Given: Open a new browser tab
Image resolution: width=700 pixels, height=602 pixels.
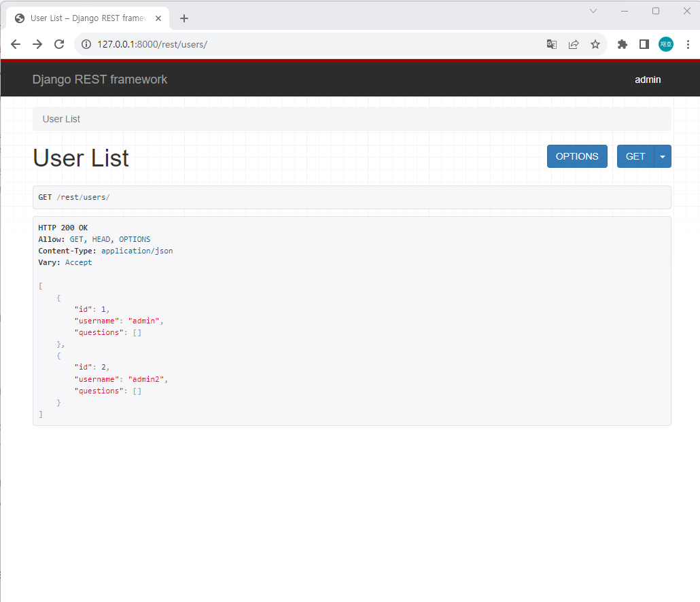Looking at the screenshot, I should [x=184, y=18].
